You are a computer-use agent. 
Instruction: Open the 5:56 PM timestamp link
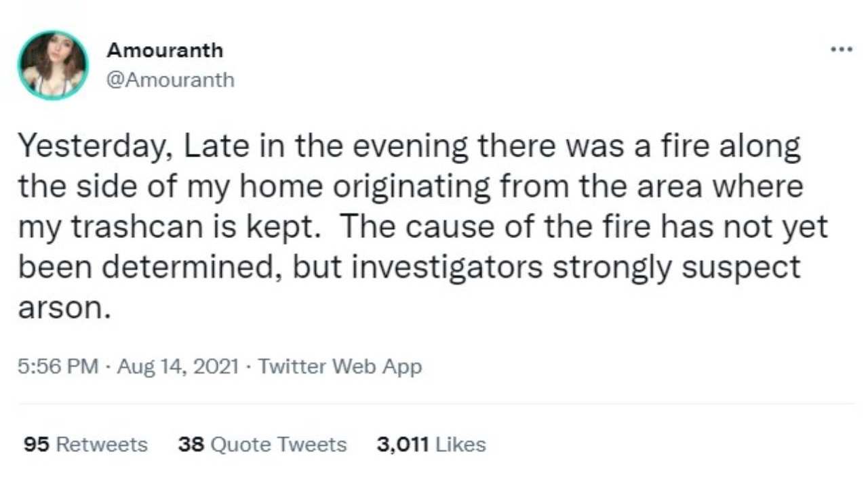[58, 367]
